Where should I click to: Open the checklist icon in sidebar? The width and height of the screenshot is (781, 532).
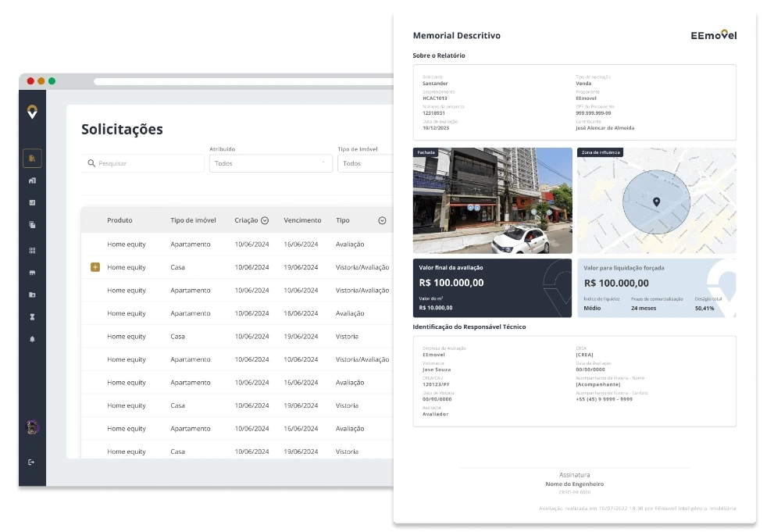point(32,203)
